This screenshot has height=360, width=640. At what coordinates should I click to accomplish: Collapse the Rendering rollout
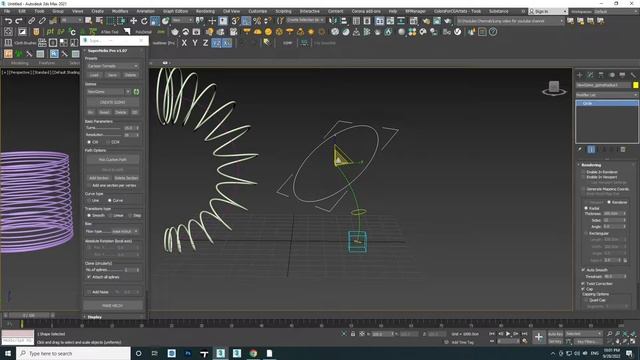click(x=591, y=165)
